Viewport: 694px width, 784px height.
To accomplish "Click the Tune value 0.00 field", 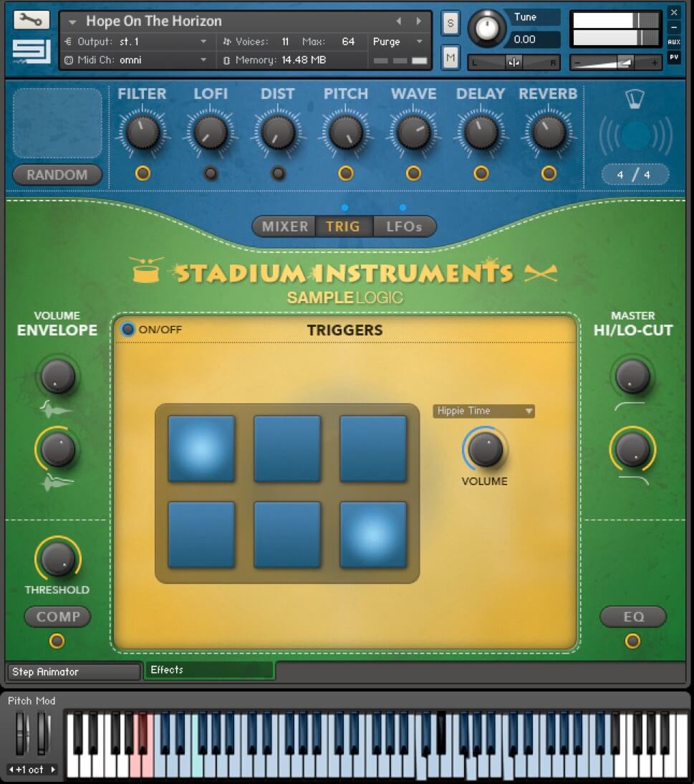I will [531, 39].
